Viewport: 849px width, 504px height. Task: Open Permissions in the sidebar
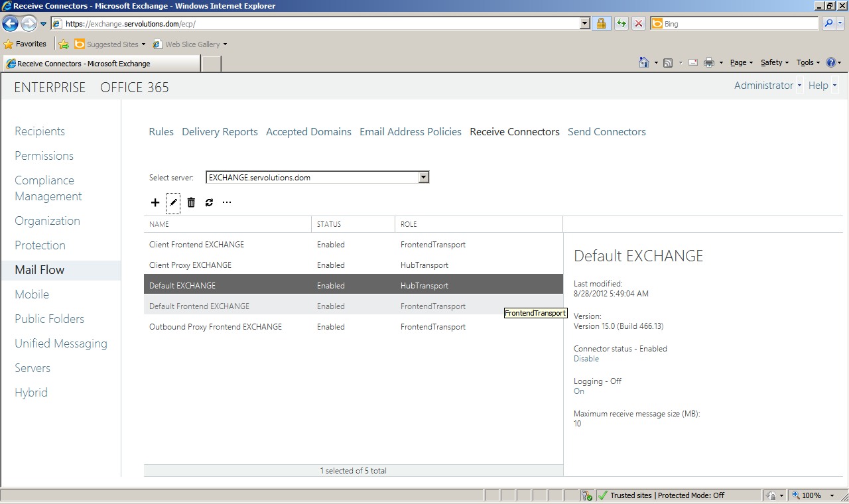click(44, 156)
